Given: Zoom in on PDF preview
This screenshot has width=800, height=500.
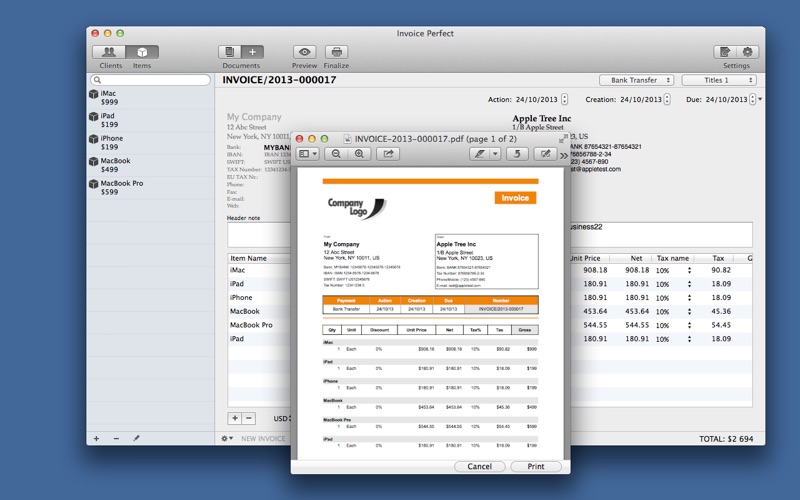Looking at the screenshot, I should 359,154.
